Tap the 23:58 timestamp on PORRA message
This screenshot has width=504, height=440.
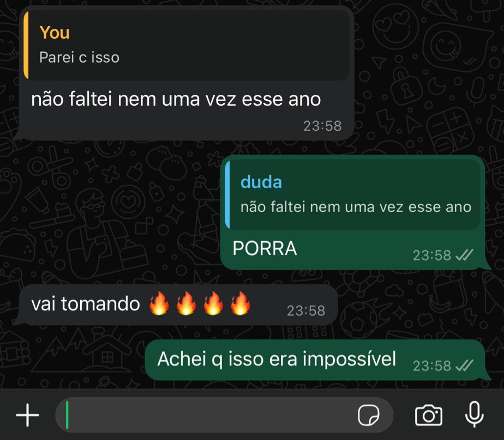[432, 256]
